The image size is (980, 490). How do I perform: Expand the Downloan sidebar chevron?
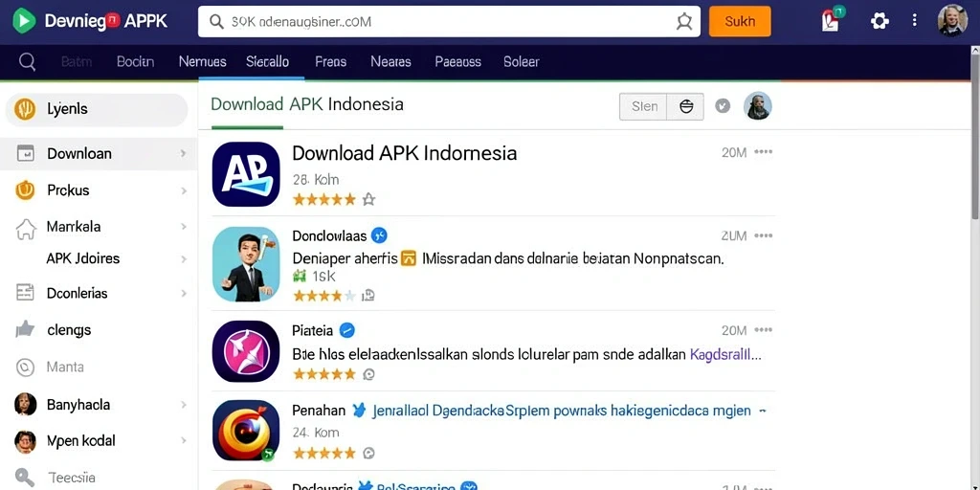[x=183, y=153]
